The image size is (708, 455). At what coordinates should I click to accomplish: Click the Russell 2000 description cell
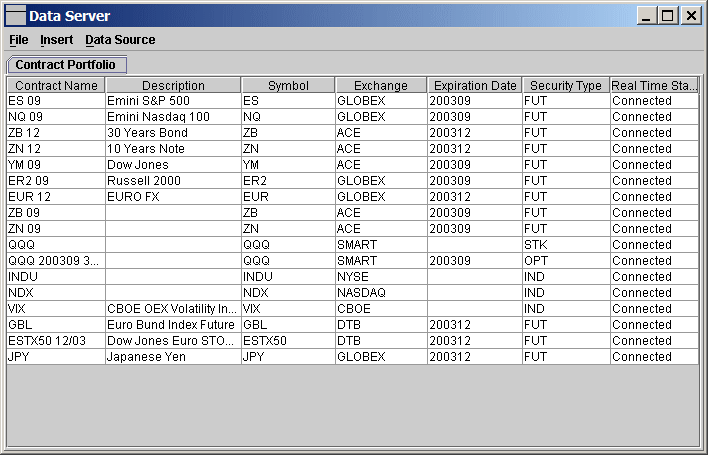pyautogui.click(x=173, y=181)
